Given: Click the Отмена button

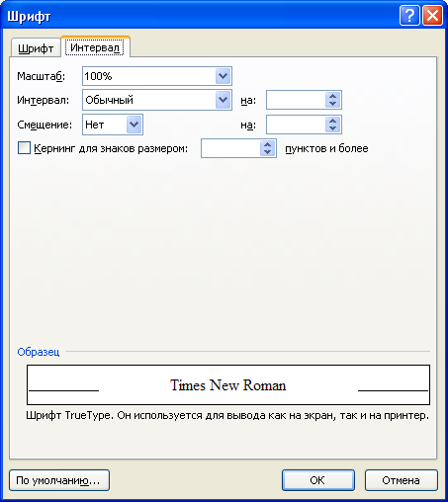Looking at the screenshot, I should 402,480.
